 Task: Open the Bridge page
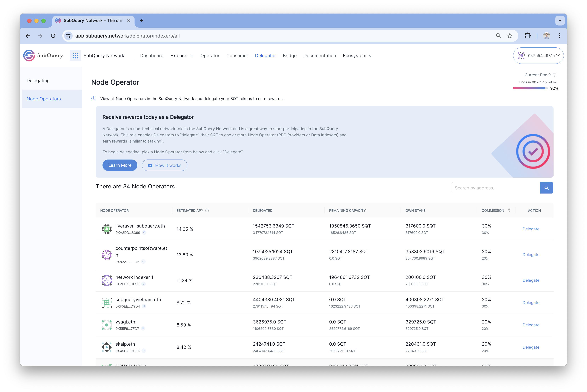pyautogui.click(x=289, y=55)
